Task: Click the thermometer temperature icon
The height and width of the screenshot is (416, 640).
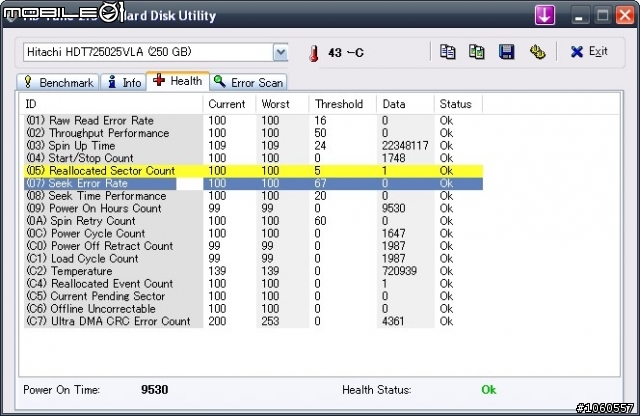Action: 314,53
